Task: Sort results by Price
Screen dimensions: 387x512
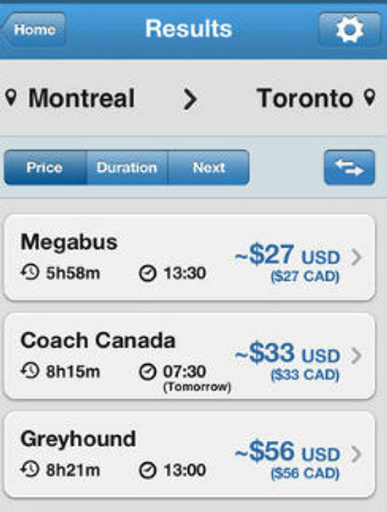Action: (x=45, y=167)
